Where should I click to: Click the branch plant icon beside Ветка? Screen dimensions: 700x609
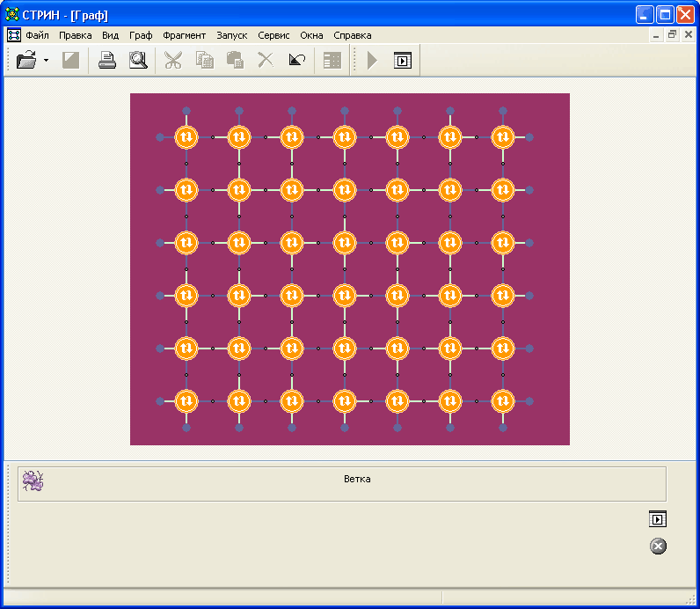[33, 481]
